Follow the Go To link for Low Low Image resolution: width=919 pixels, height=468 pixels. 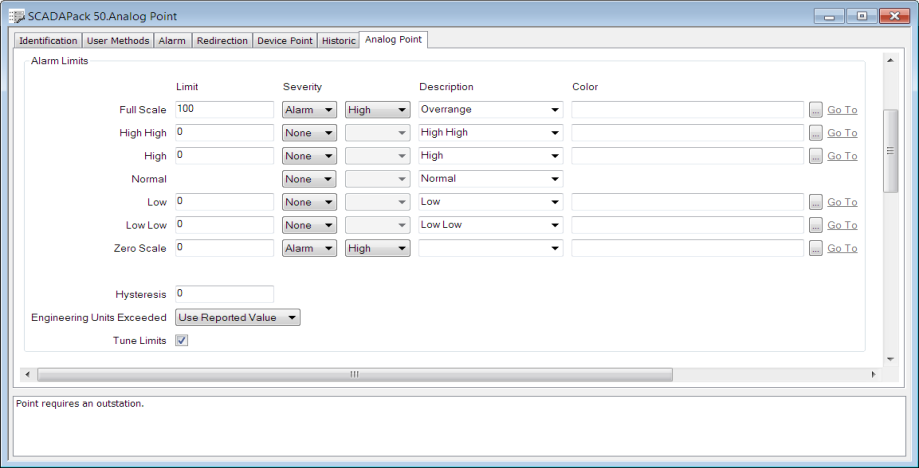(x=842, y=225)
